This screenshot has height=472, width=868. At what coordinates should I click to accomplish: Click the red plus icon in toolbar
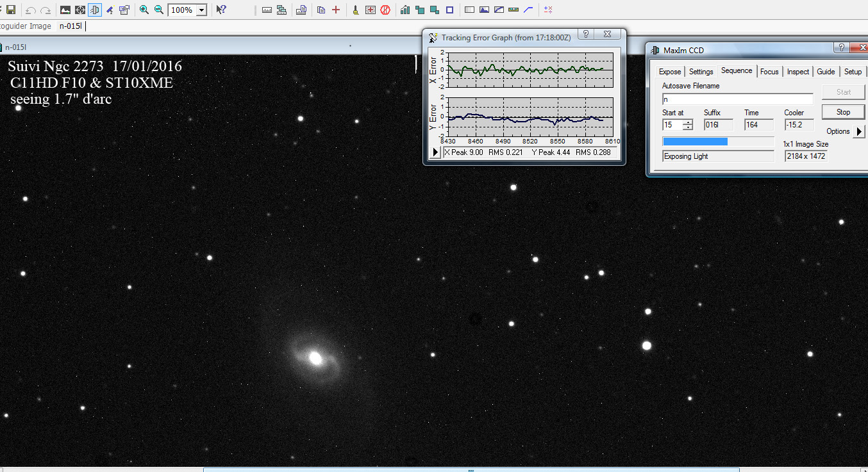coord(335,10)
